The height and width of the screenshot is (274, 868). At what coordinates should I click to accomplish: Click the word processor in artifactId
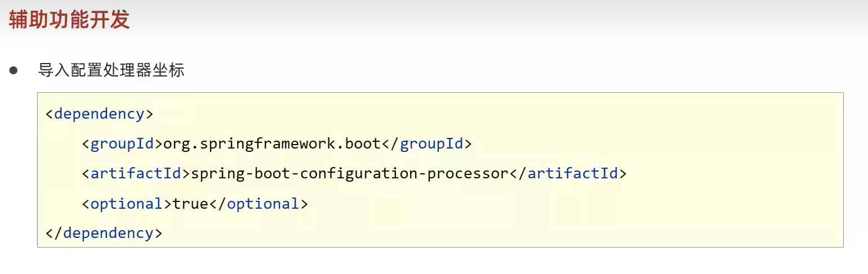pyautogui.click(x=468, y=174)
